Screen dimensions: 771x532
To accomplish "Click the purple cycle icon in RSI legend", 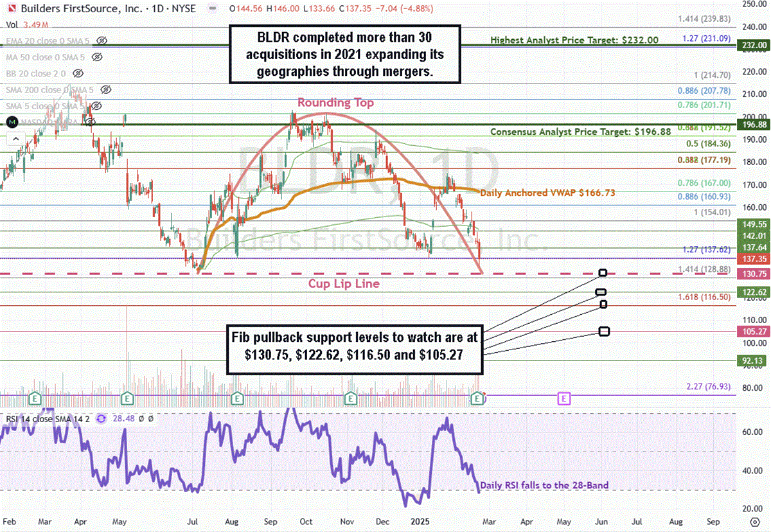I will point(101,418).
